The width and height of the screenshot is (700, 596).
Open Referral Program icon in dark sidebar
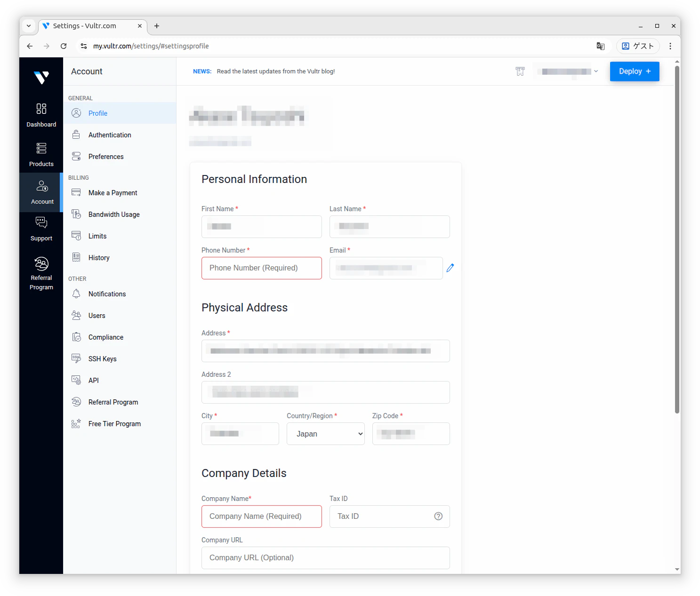[41, 263]
